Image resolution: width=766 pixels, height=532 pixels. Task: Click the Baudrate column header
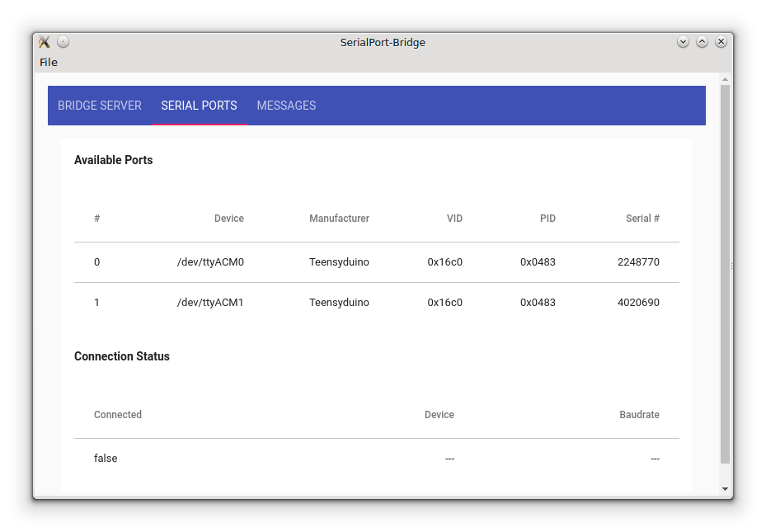[x=640, y=414]
